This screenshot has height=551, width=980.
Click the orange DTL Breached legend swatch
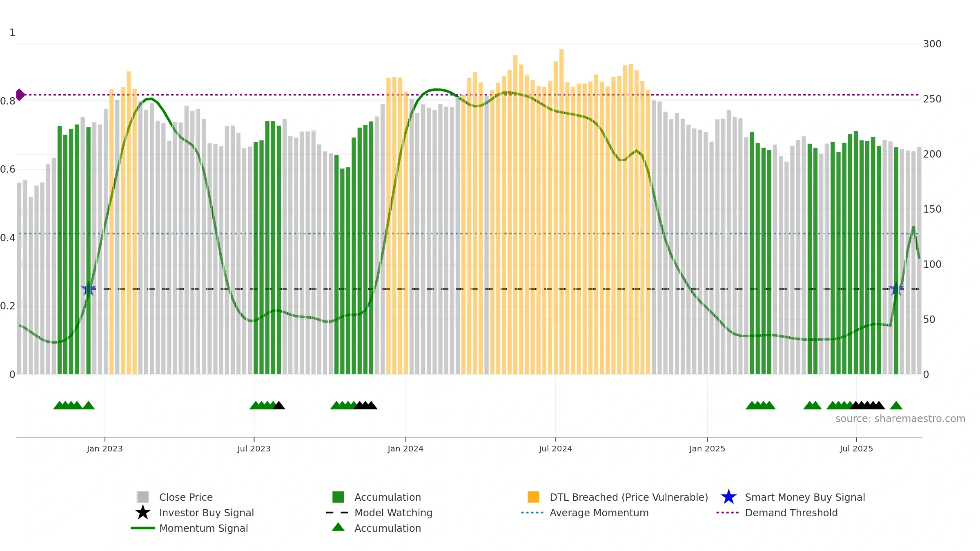pyautogui.click(x=533, y=497)
